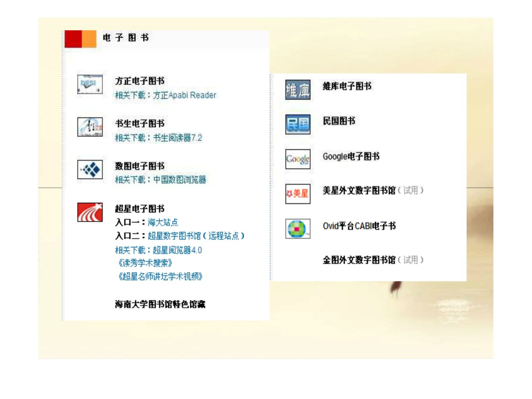Go to 海大站点 entrance link

pyautogui.click(x=163, y=222)
